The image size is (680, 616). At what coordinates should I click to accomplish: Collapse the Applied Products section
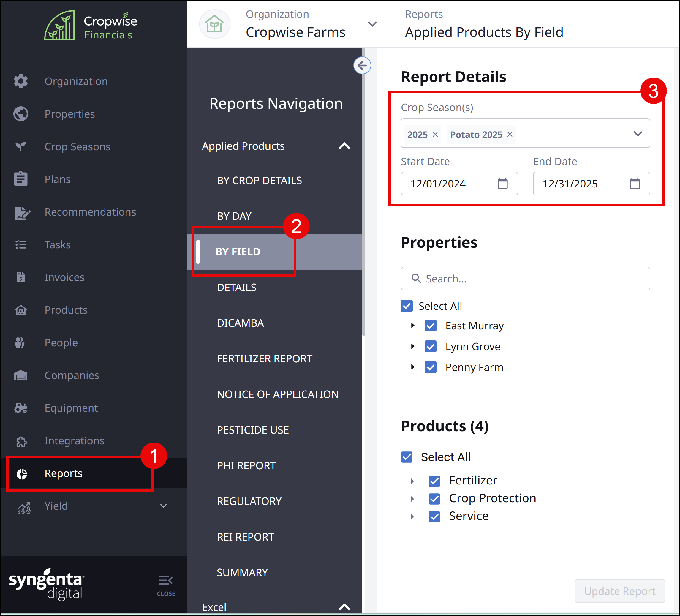pyautogui.click(x=344, y=146)
